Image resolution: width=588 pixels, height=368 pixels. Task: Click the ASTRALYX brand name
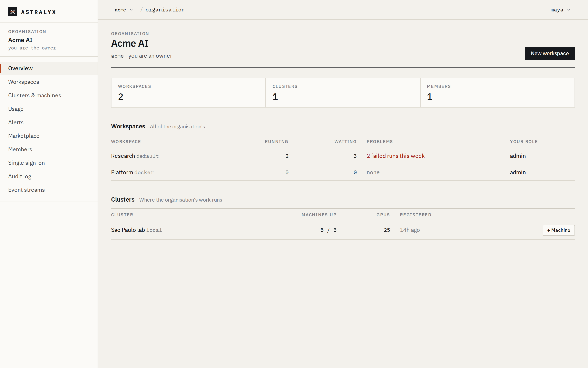38,12
